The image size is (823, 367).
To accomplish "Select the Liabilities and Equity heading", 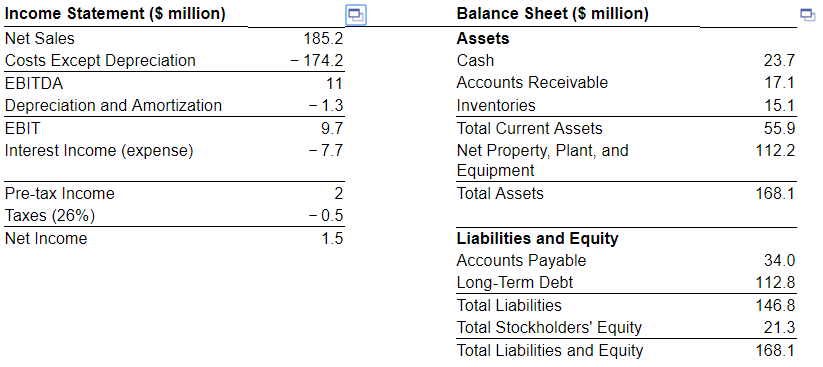I will [x=537, y=238].
